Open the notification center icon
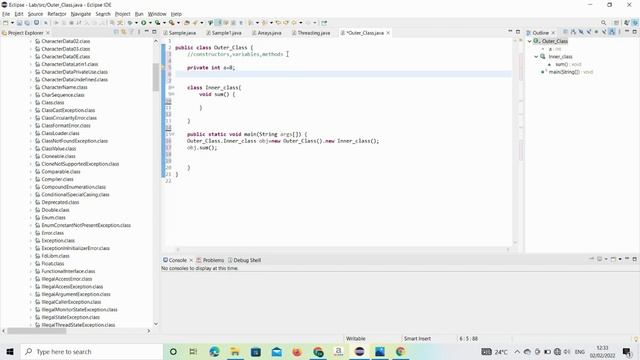The image size is (640, 360). (627, 351)
